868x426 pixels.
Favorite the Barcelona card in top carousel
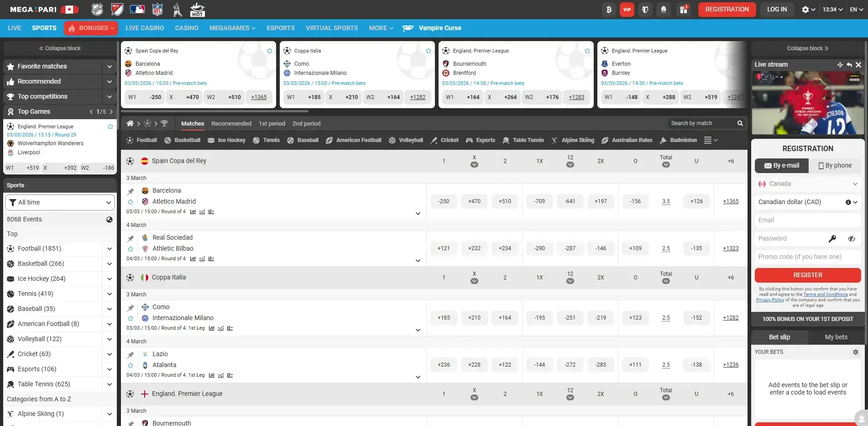click(x=270, y=51)
